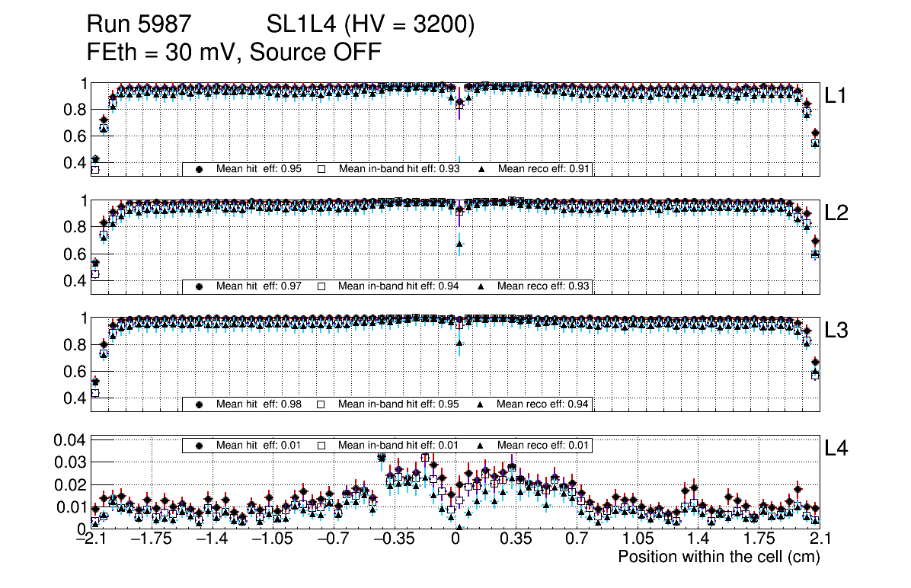The width and height of the screenshot is (911, 588).
Task: Click the -1.75 x-axis tick label
Action: 152,539
